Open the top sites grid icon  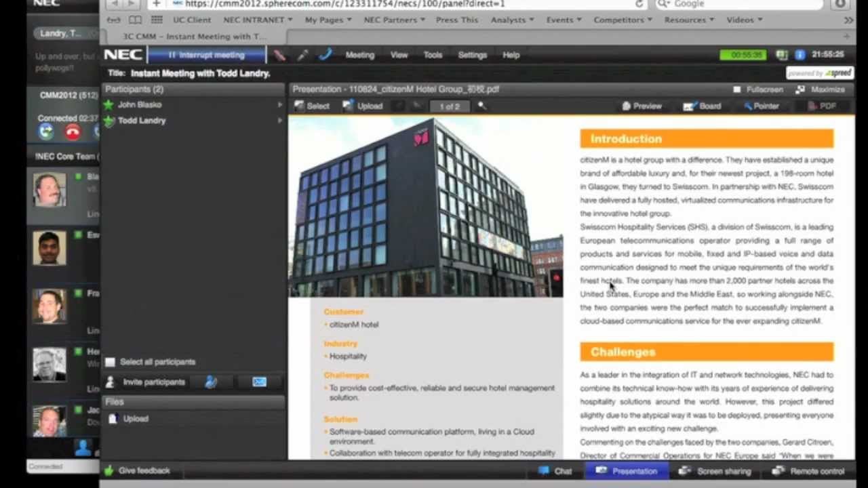pyautogui.click(x=157, y=20)
